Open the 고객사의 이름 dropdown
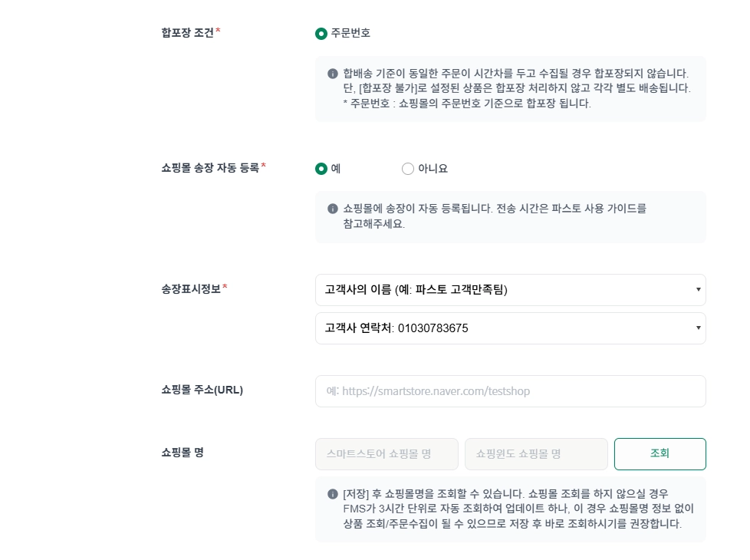 [x=510, y=290]
